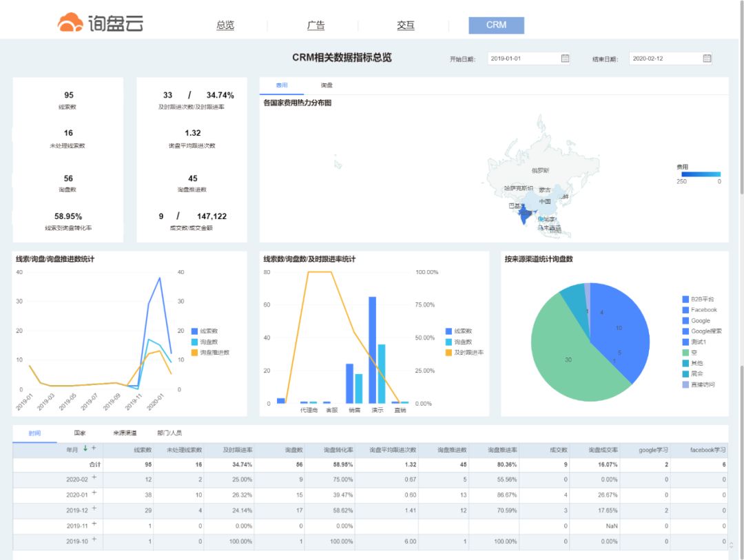Click the 147,122 成交金额 value

211,216
